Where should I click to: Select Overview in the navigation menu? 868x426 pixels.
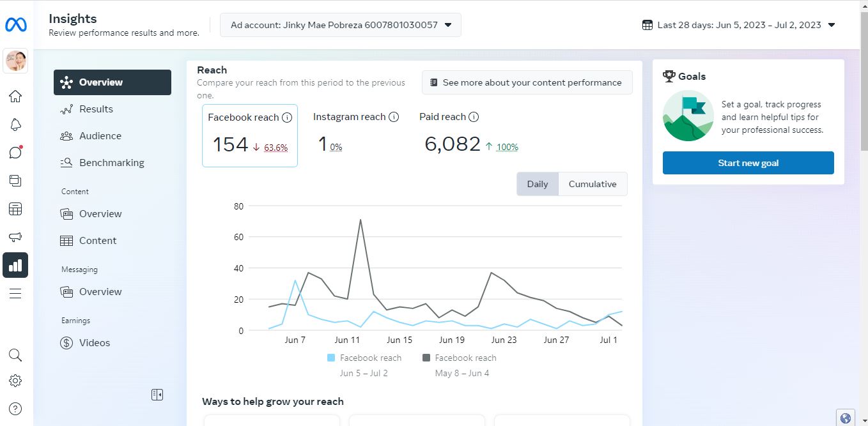(112, 82)
